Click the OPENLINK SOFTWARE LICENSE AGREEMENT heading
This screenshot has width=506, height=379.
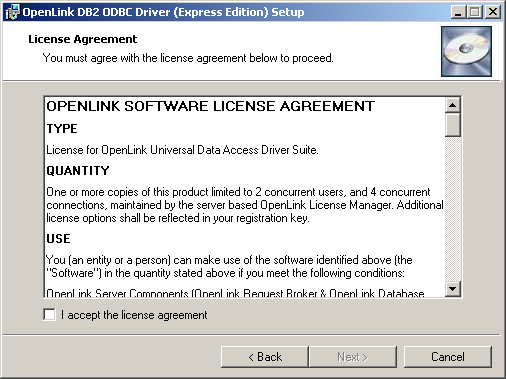pyautogui.click(x=211, y=106)
